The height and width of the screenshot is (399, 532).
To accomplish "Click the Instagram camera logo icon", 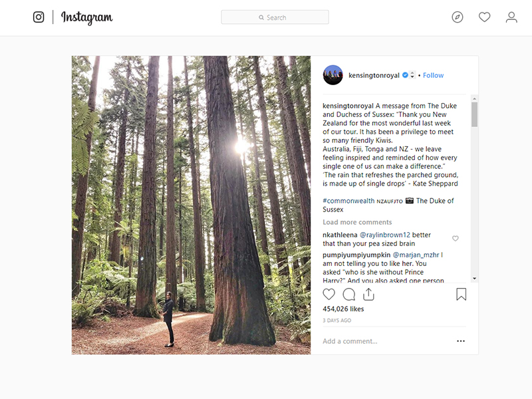I will click(39, 17).
